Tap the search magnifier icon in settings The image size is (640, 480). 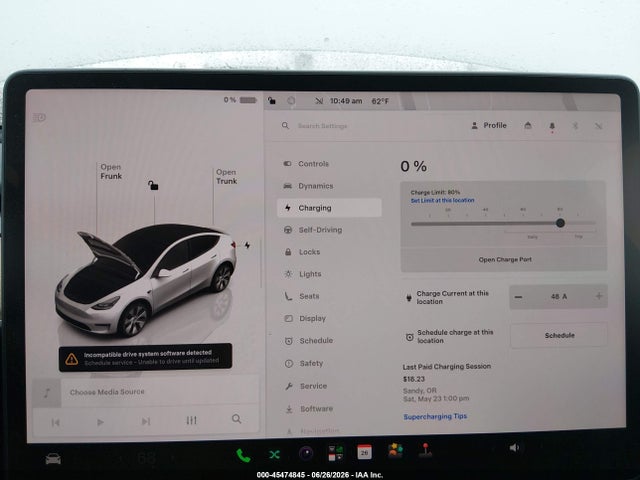point(285,125)
